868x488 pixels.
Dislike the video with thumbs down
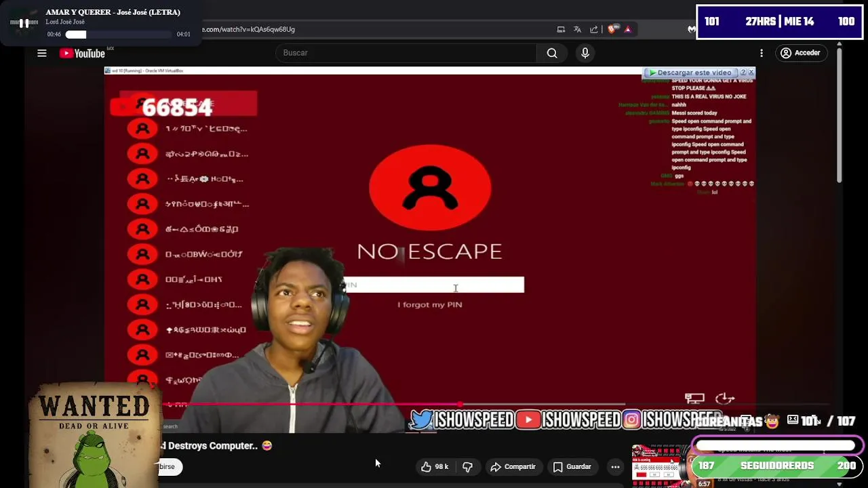click(x=467, y=466)
